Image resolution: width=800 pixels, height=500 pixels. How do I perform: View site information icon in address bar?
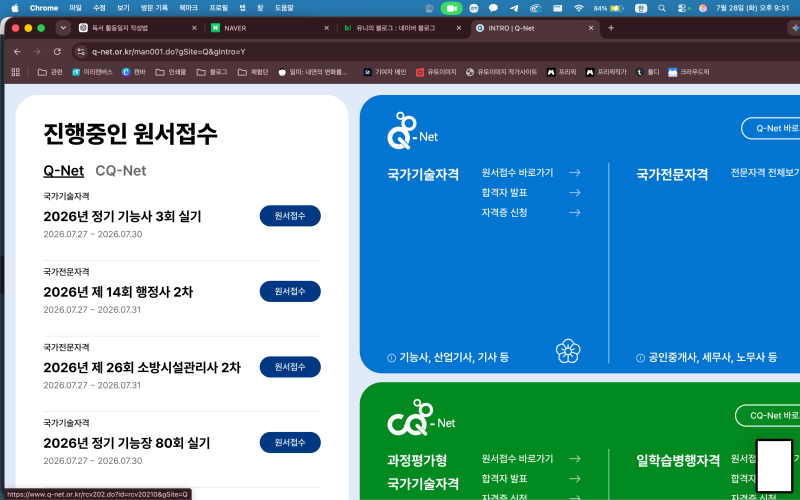point(81,52)
